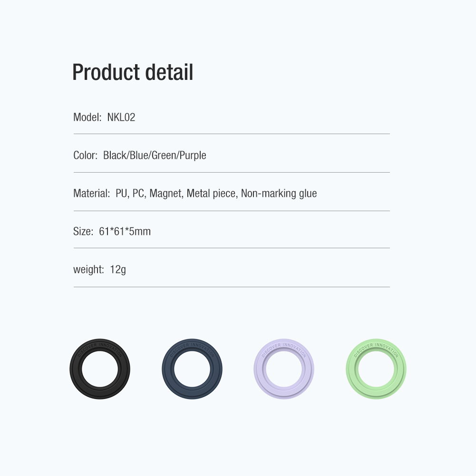
Task: Click the Product detail heading
Action: click(133, 72)
